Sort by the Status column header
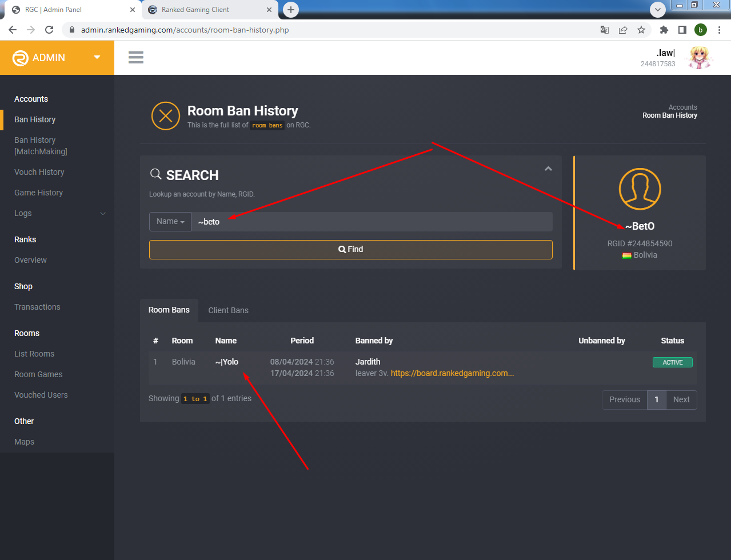This screenshot has height=560, width=731. pyautogui.click(x=673, y=341)
